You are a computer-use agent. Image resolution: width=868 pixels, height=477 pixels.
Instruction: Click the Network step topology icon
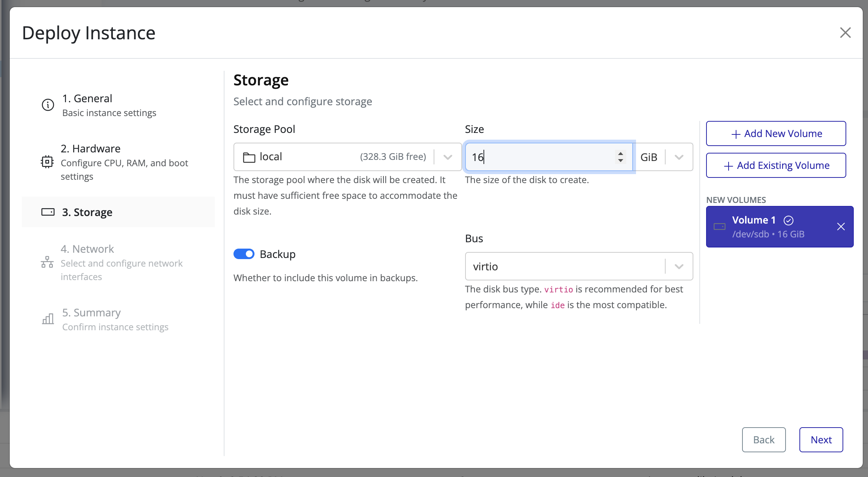[47, 262]
